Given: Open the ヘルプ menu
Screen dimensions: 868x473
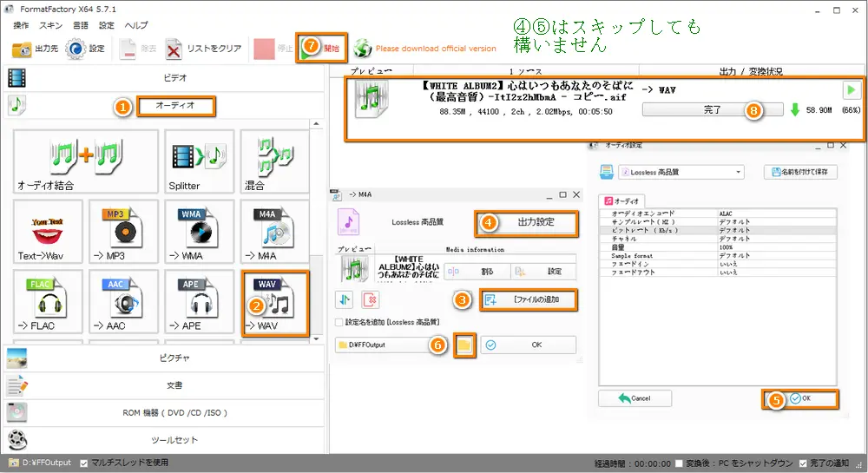Looking at the screenshot, I should tap(135, 25).
